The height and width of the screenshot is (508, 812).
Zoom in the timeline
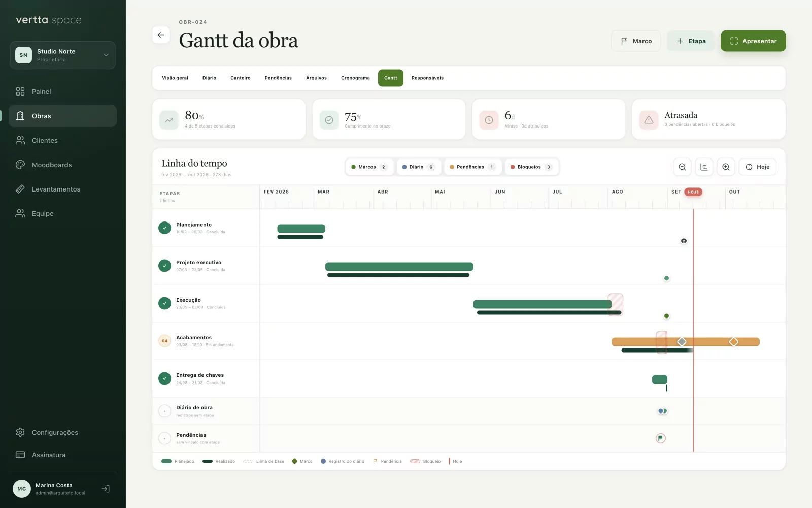726,167
